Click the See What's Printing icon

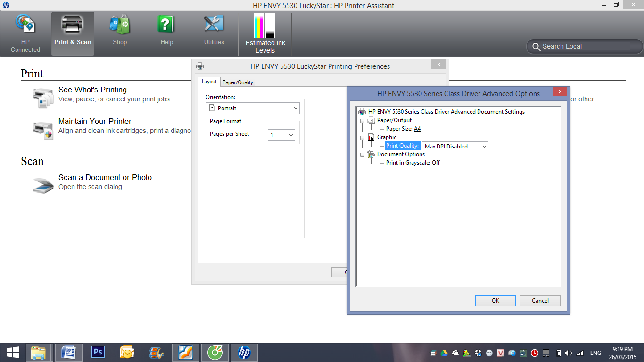click(x=43, y=98)
